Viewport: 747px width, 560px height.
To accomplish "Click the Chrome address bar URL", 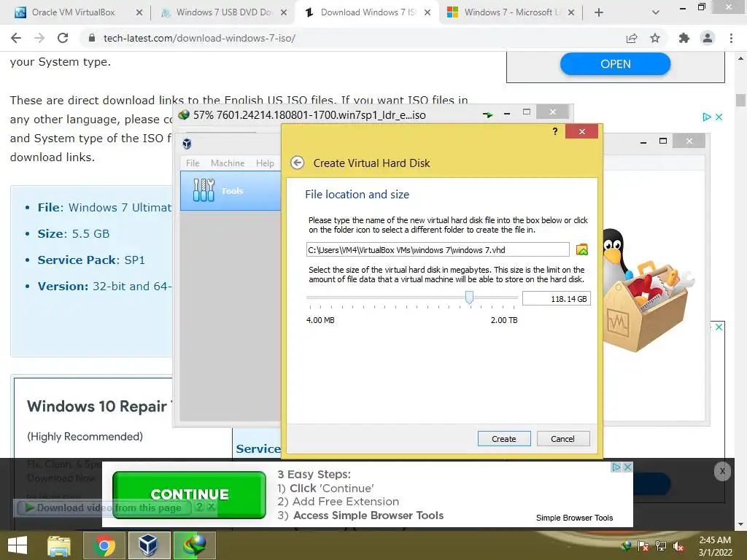I will (x=199, y=38).
